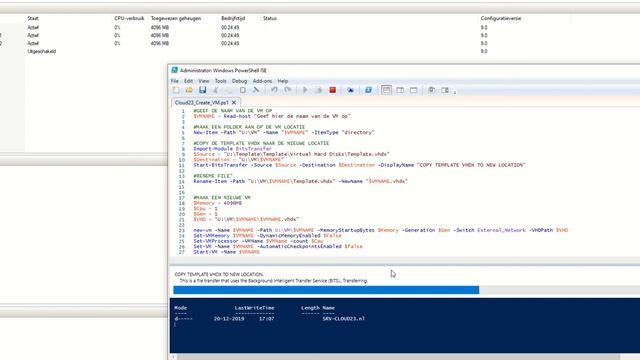The height and width of the screenshot is (360, 640).
Task: Click the Rename-Item line in script
Action: [300, 181]
